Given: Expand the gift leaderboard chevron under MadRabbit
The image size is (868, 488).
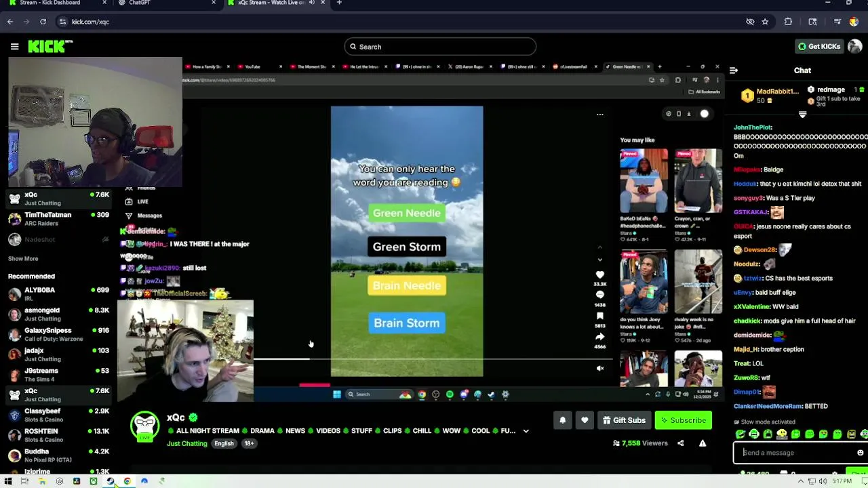Looking at the screenshot, I should [802, 115].
